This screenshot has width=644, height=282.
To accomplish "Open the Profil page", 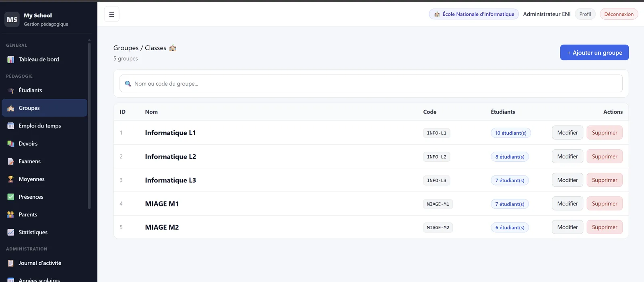I will pos(585,14).
